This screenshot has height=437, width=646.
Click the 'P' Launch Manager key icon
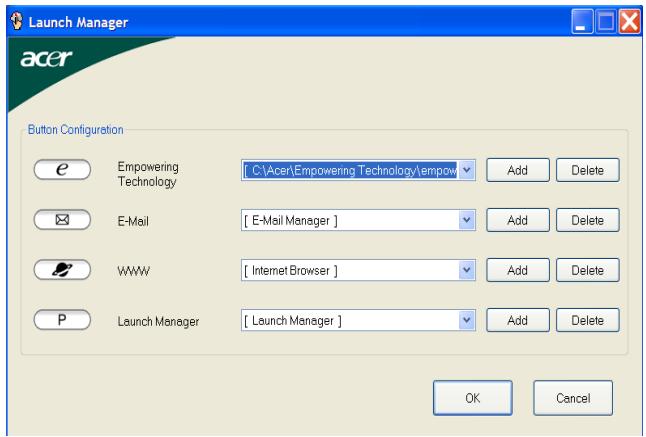click(x=62, y=320)
